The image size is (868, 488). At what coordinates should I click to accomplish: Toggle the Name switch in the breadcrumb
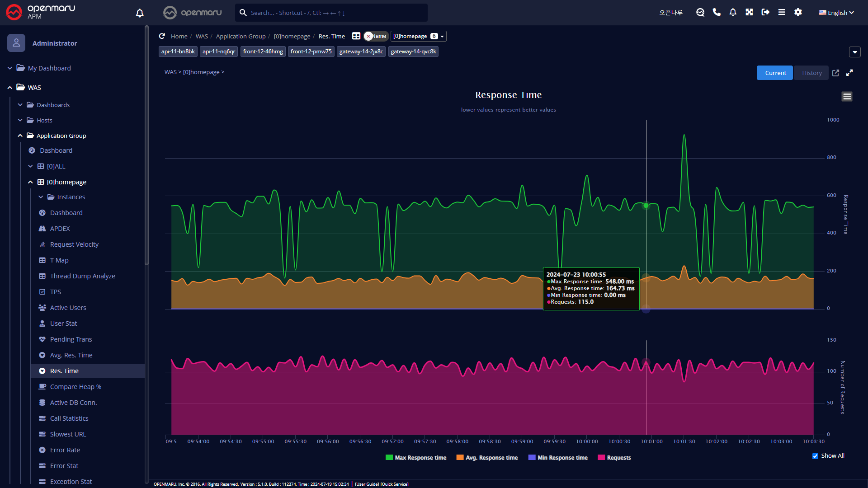pyautogui.click(x=375, y=36)
